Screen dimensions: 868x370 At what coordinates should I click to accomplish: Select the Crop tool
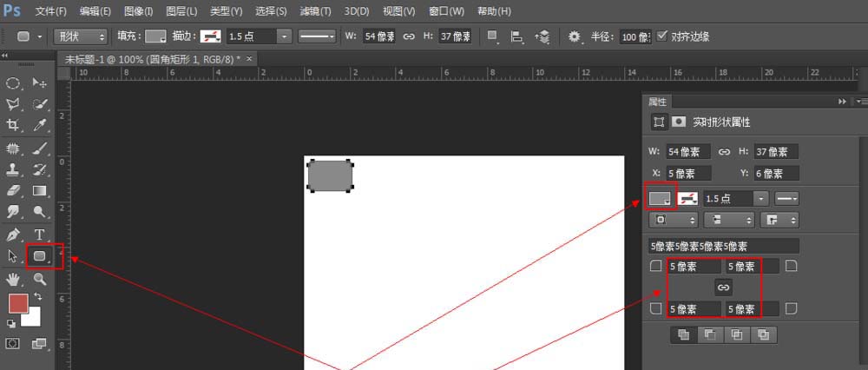(14, 126)
